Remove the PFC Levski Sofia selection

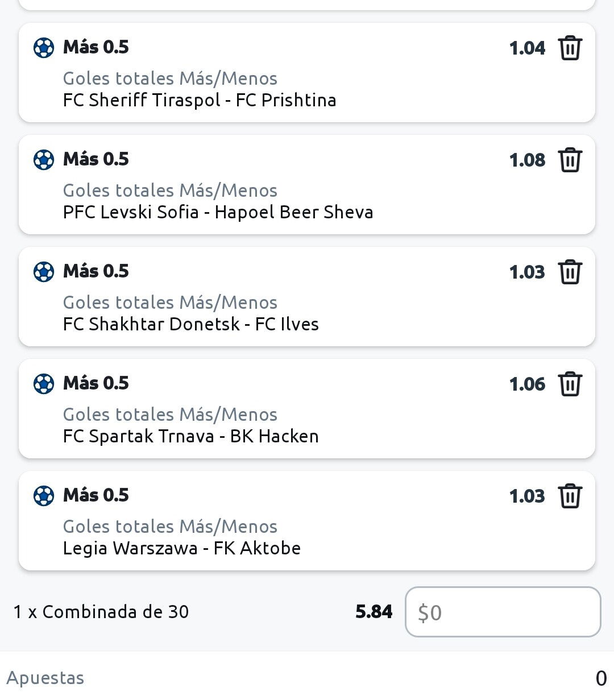pyautogui.click(x=570, y=160)
